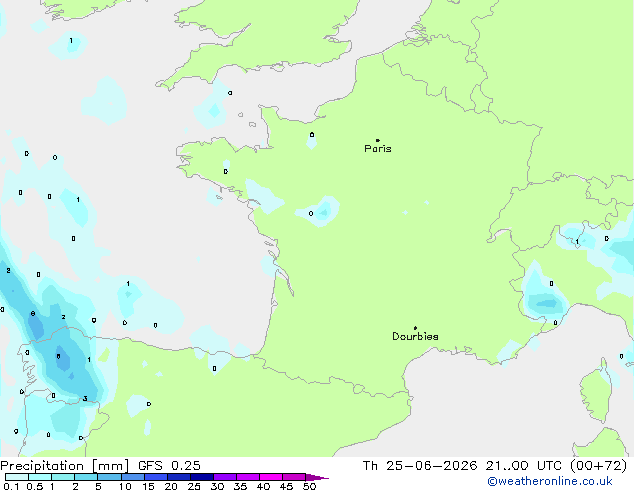Pick the legend swatch between 45 and 50
This screenshot has width=634, height=490.
(x=294, y=477)
